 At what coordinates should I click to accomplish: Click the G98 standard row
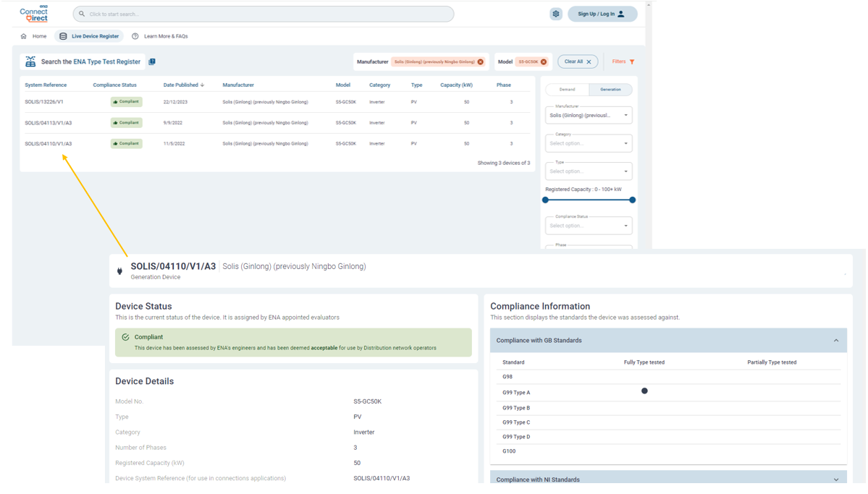(x=668, y=377)
